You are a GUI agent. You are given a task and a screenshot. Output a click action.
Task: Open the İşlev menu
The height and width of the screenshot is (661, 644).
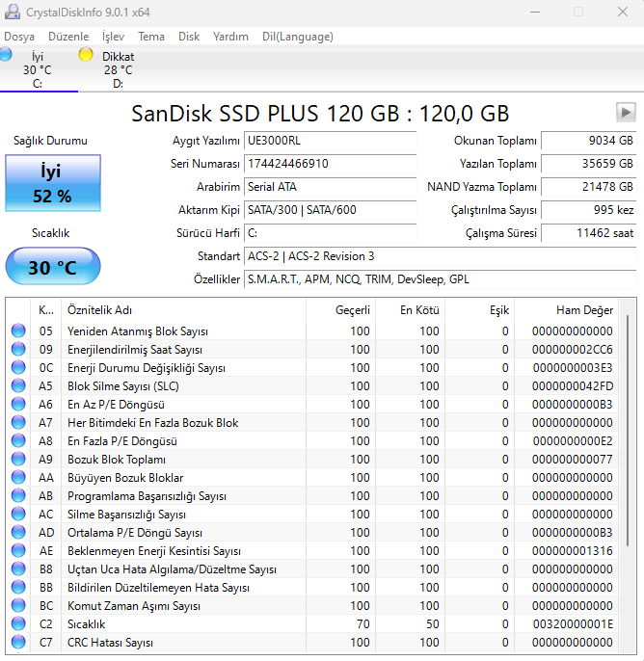[113, 37]
